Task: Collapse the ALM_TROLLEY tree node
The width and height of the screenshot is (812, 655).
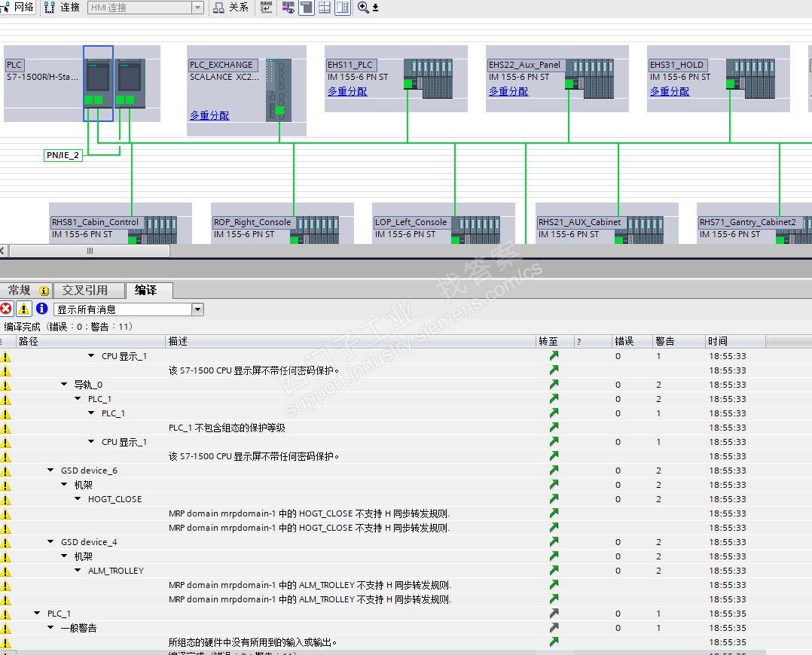Action: pos(78,570)
